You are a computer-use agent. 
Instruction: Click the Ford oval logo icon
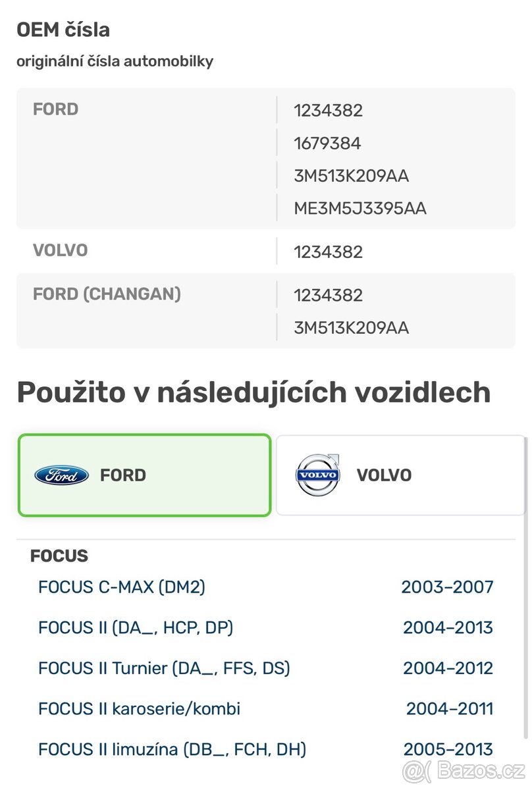click(x=61, y=475)
